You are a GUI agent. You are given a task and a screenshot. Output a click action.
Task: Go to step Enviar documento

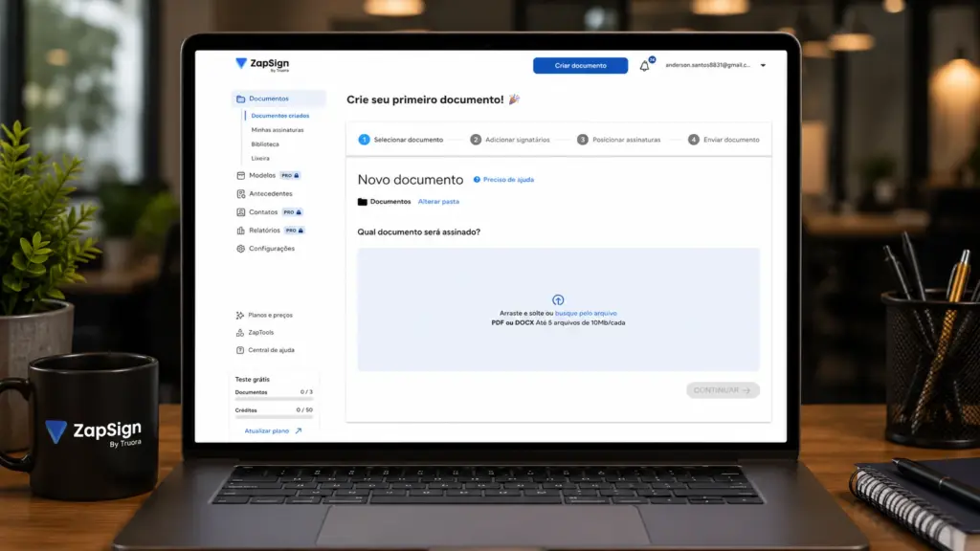tap(724, 140)
